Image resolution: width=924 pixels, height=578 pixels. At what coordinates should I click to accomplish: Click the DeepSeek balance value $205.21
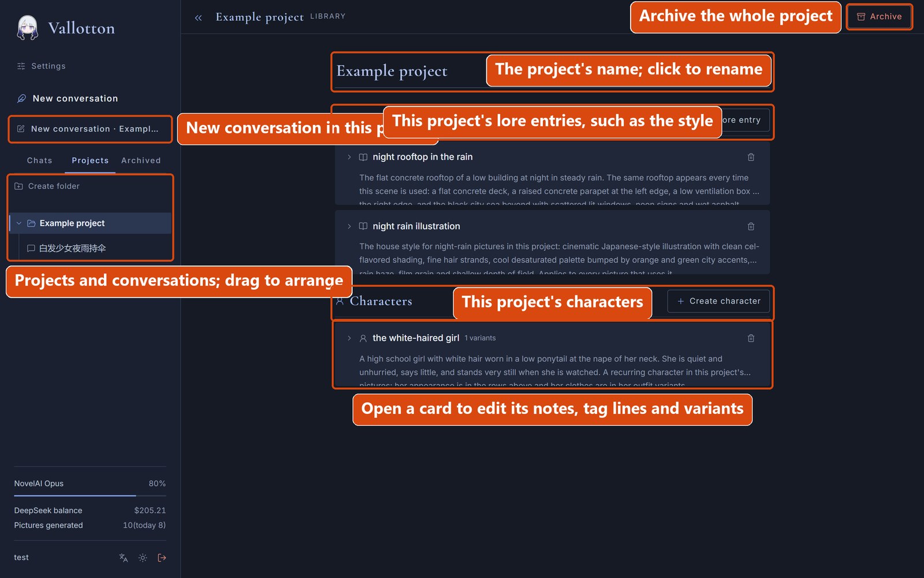pyautogui.click(x=150, y=510)
